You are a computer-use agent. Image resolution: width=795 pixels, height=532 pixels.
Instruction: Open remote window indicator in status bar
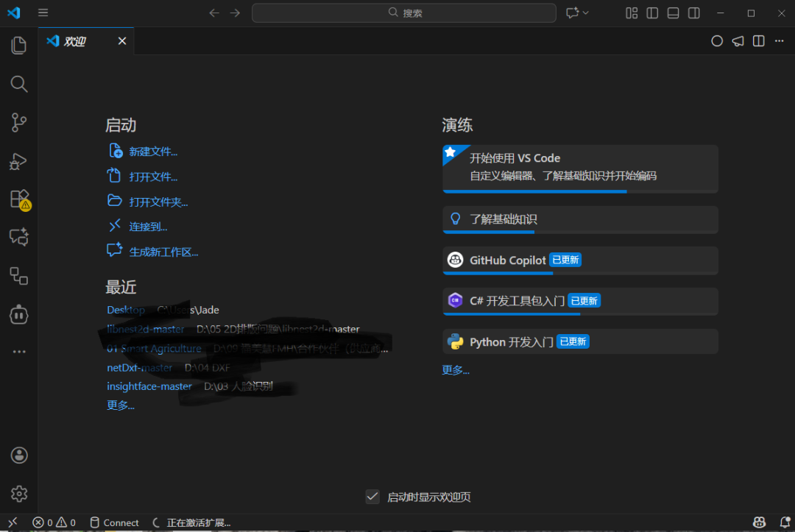pos(13,522)
